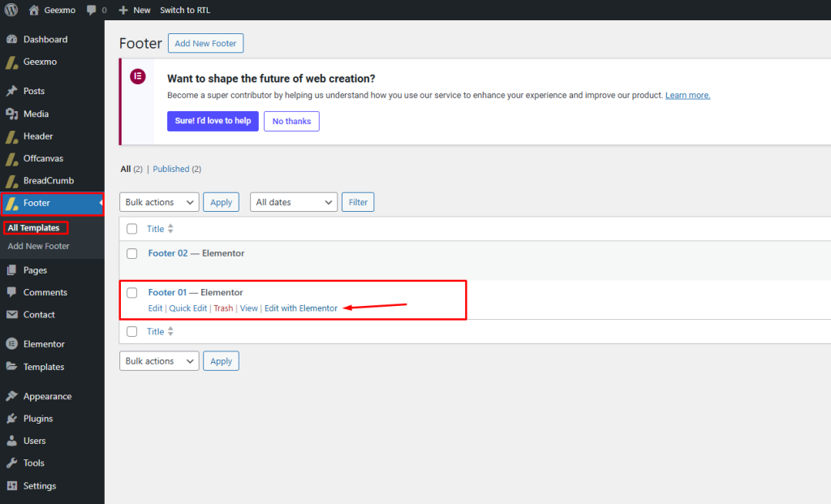Click Edit with Elementor for Footer 01
Screen dimensions: 831x504
click(301, 308)
